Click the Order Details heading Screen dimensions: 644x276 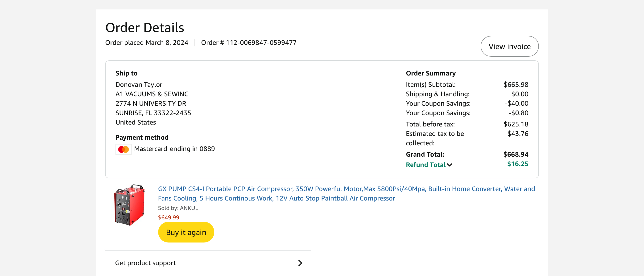pyautogui.click(x=144, y=28)
